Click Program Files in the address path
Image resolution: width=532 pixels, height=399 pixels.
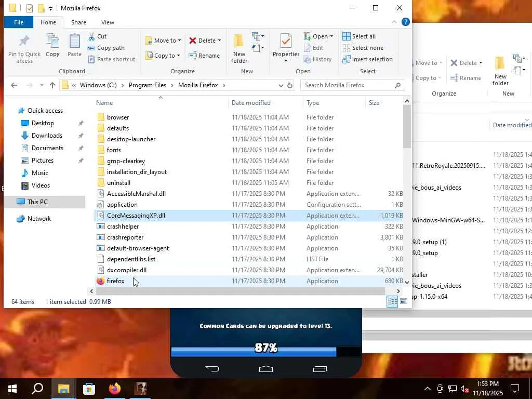pyautogui.click(x=147, y=85)
